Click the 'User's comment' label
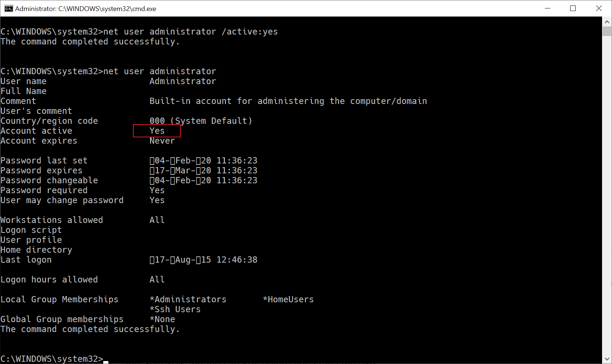The image size is (612, 364). coord(36,111)
